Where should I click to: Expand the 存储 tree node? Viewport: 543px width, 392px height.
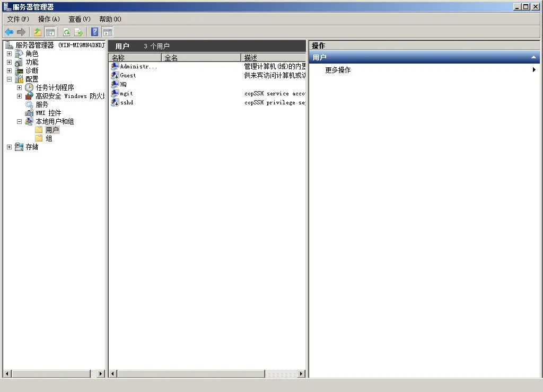10,147
